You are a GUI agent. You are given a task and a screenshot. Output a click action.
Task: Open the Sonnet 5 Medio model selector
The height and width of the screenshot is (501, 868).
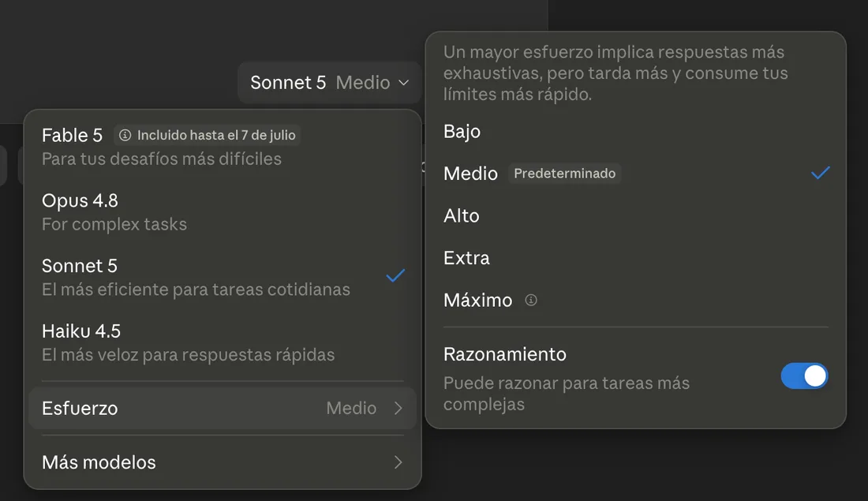[329, 83]
